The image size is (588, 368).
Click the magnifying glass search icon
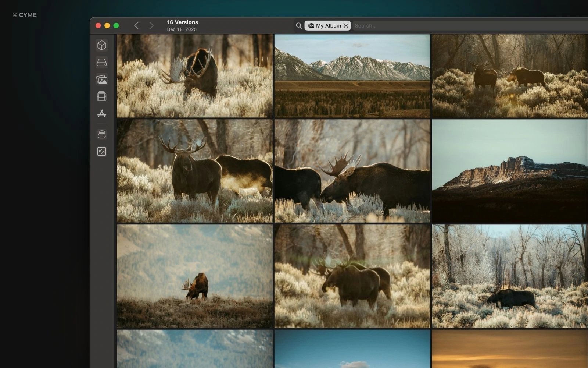pyautogui.click(x=299, y=26)
